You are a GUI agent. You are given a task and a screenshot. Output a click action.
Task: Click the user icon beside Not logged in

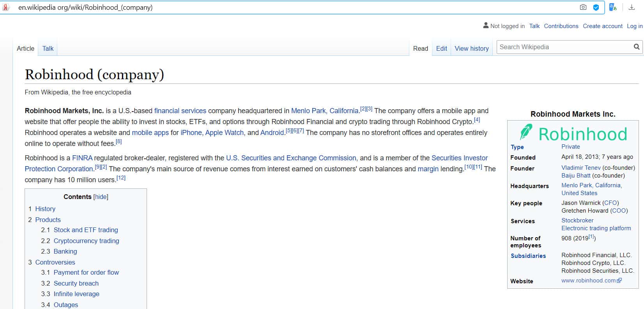[x=486, y=25]
